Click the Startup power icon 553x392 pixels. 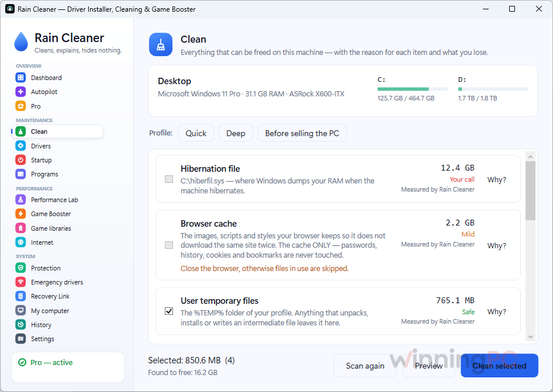(20, 159)
